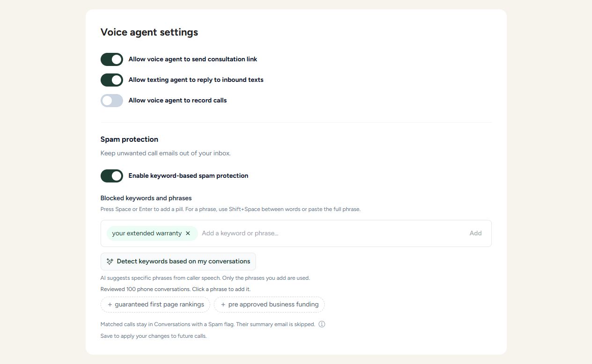Screen dimensions: 592x364
Task: Click the plus icon on 'pre approved business funding'
Action: pyautogui.click(x=223, y=305)
